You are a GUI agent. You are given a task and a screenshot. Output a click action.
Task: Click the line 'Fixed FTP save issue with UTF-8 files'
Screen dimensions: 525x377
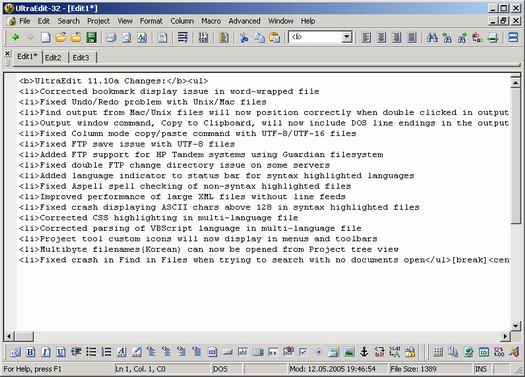pos(127,144)
